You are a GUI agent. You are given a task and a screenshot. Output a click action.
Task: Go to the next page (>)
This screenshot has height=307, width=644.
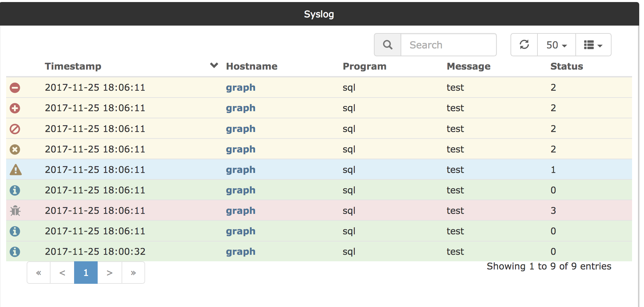[x=110, y=273]
